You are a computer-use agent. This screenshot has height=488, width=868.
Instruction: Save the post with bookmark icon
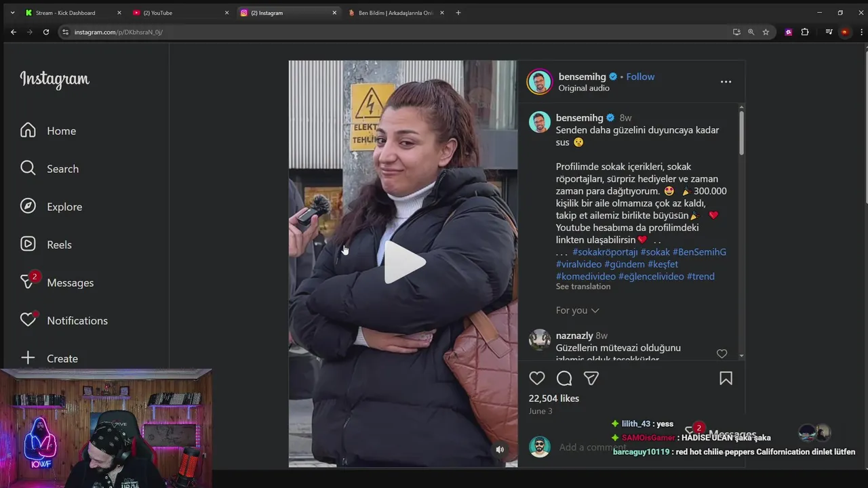point(726,378)
